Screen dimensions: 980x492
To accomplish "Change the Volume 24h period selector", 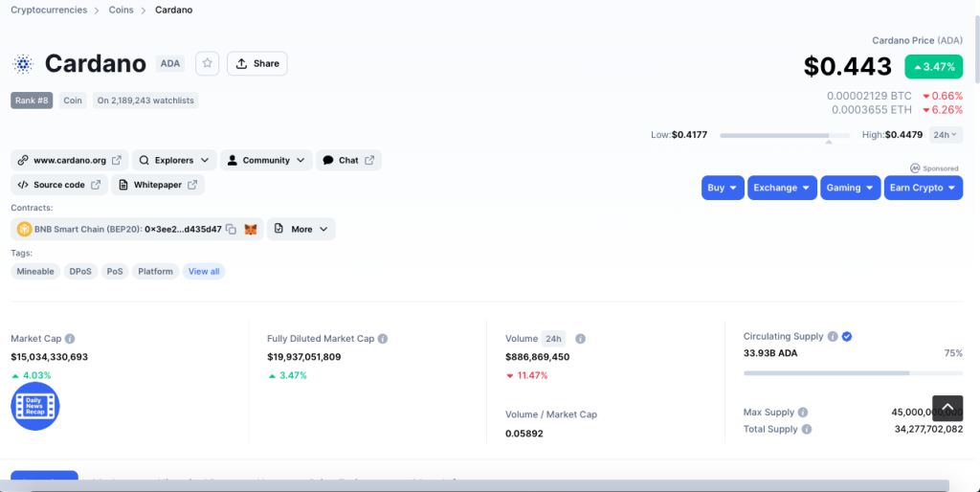I will tap(553, 339).
